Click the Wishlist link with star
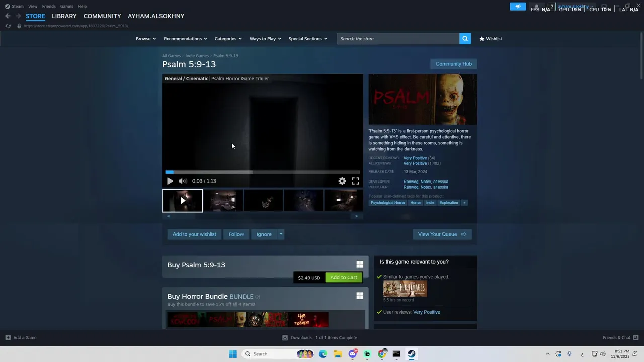The image size is (644, 362). tap(491, 39)
